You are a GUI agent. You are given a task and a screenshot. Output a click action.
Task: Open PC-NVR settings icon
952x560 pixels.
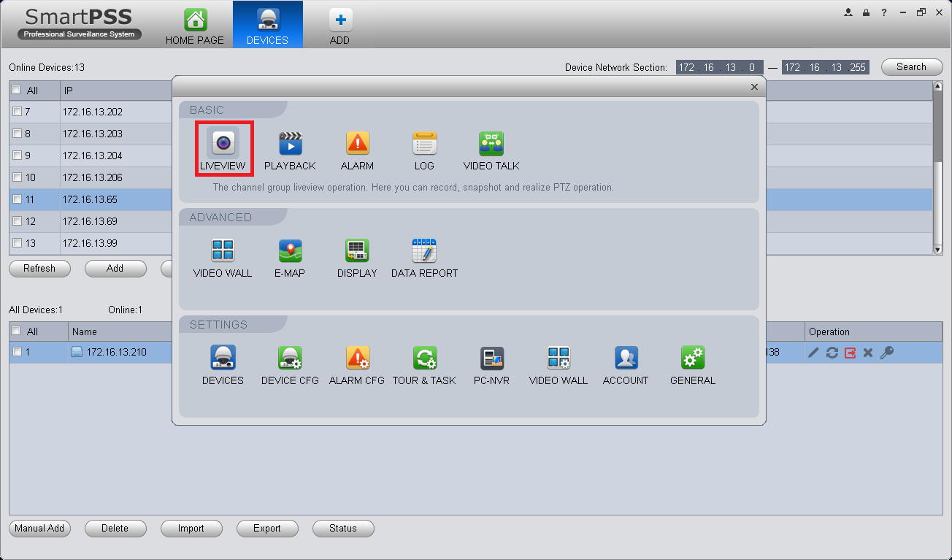pyautogui.click(x=491, y=358)
